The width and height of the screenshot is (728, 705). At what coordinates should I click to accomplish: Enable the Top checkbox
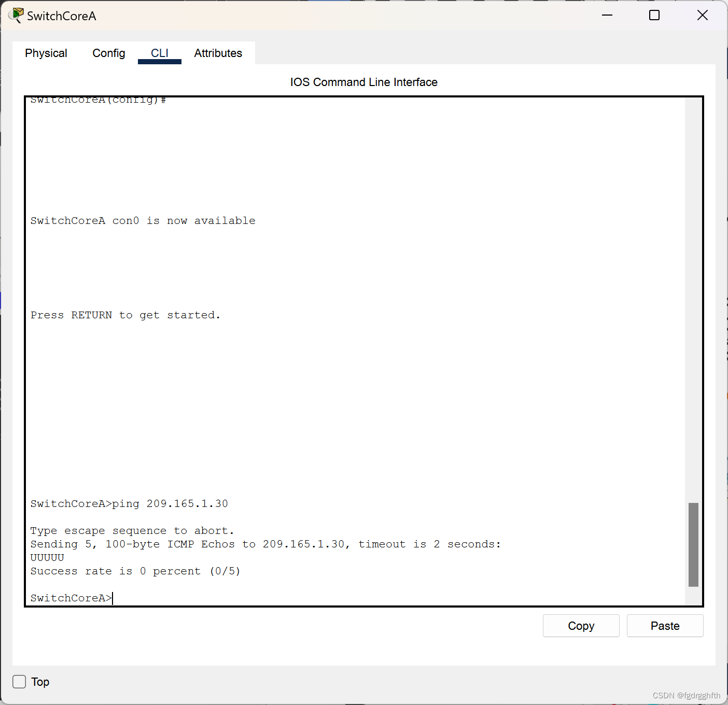(19, 682)
